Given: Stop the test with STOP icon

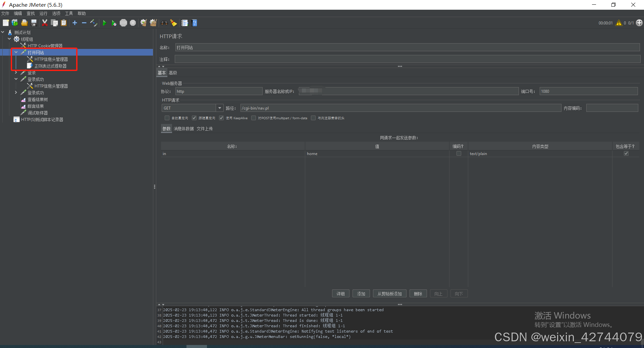Looking at the screenshot, I should pos(123,23).
